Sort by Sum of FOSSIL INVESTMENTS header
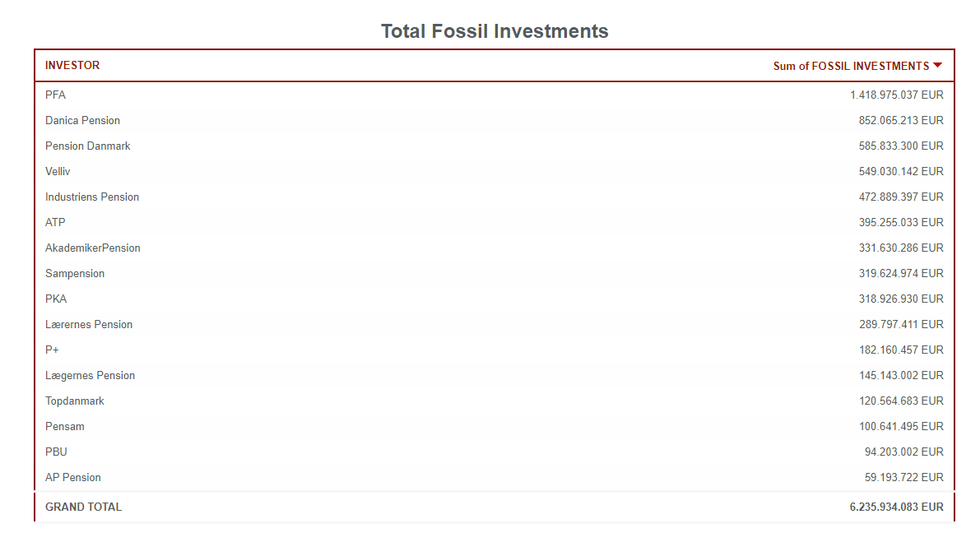The height and width of the screenshot is (556, 980). [x=850, y=66]
